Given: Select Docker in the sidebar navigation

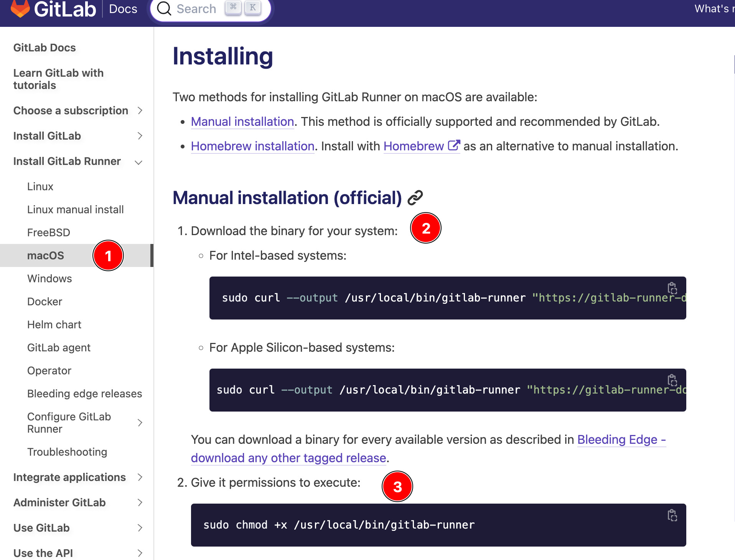Looking at the screenshot, I should click(x=44, y=301).
